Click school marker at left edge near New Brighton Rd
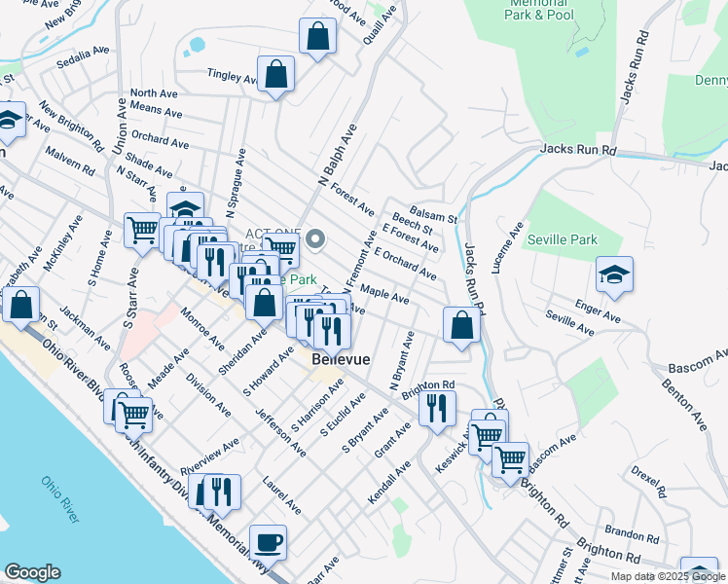Screen dimensions: 728x584 coord(8,123)
